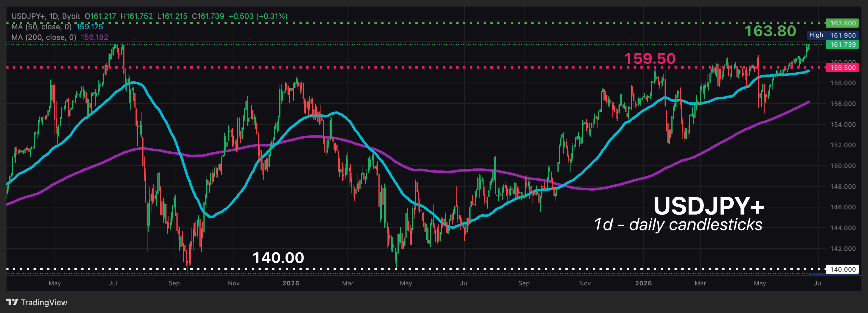The image size is (868, 313).
Task: Select the MA (200, close, 0) indicator legend
Action: click(44, 37)
